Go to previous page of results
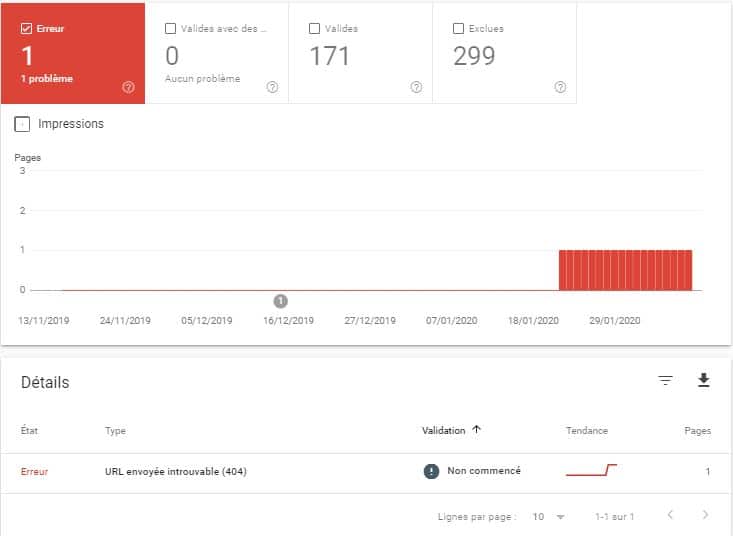This screenshot has height=536, width=733. tap(670, 515)
